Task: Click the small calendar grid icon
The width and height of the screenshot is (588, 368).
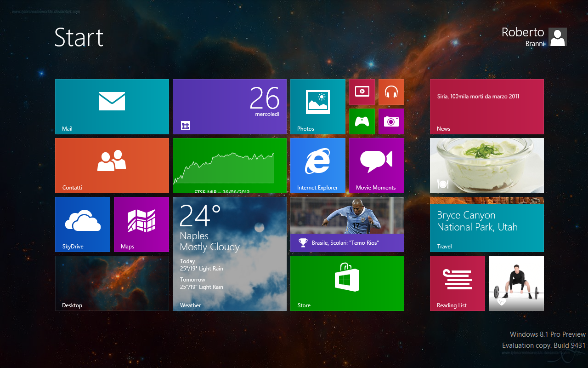Action: [186, 125]
